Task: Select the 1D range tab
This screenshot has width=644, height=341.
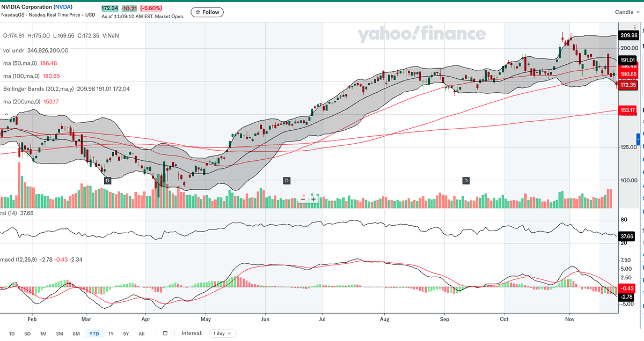Action: coord(12,333)
